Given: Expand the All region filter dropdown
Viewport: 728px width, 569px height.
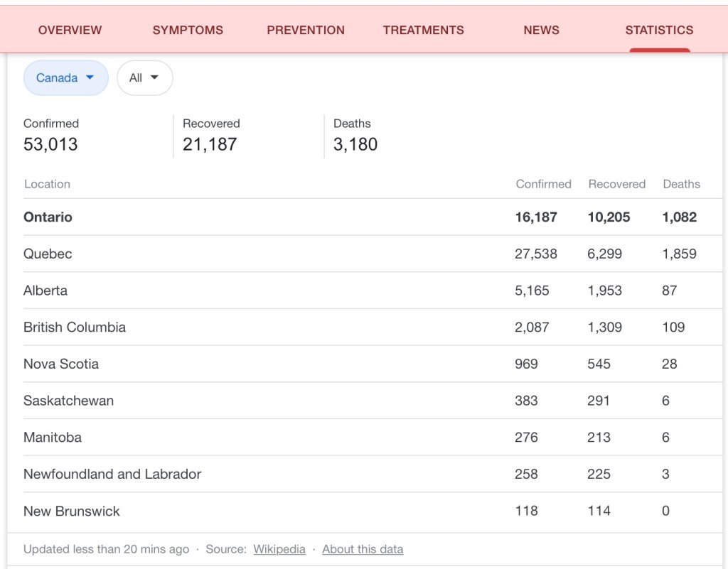Looking at the screenshot, I should point(144,78).
